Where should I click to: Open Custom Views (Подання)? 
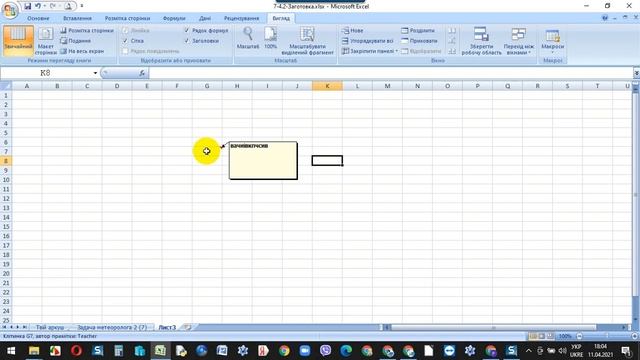click(76, 41)
